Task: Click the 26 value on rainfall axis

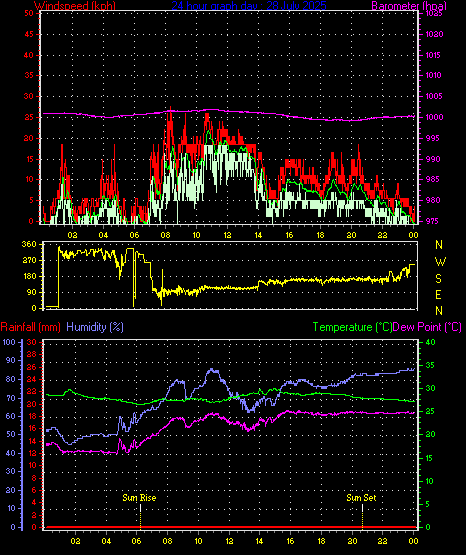Action: point(32,367)
